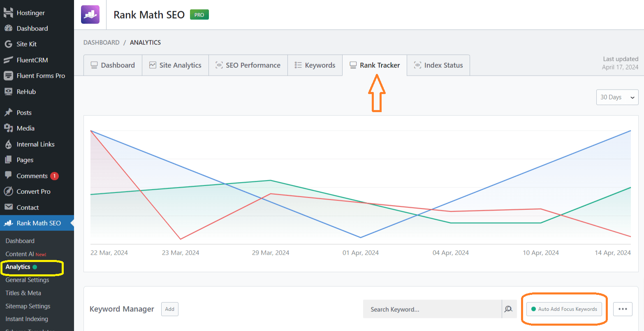Click the magnifier search icon beside Search Keyword
Image resolution: width=644 pixels, height=331 pixels.
coord(509,309)
